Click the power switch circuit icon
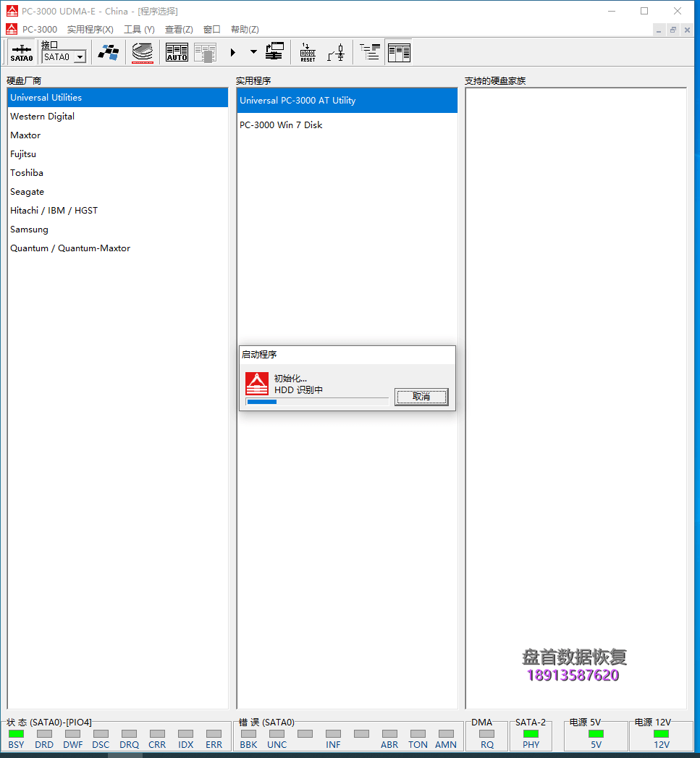This screenshot has width=700, height=758. coord(336,52)
